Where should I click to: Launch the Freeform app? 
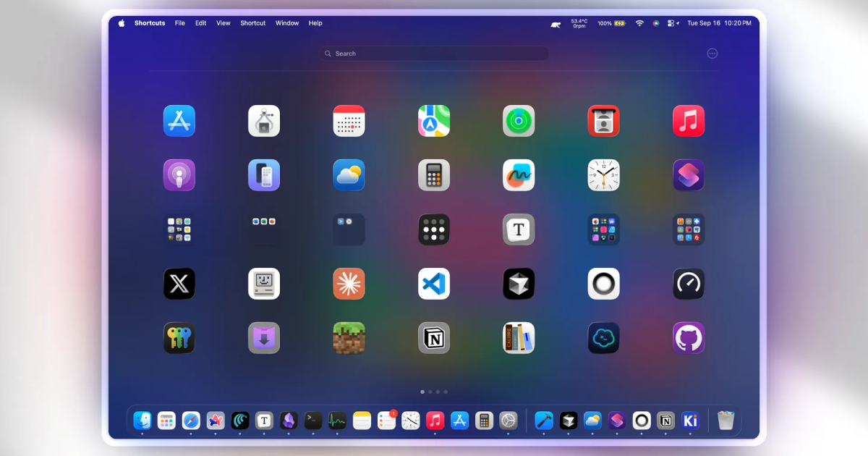click(519, 175)
